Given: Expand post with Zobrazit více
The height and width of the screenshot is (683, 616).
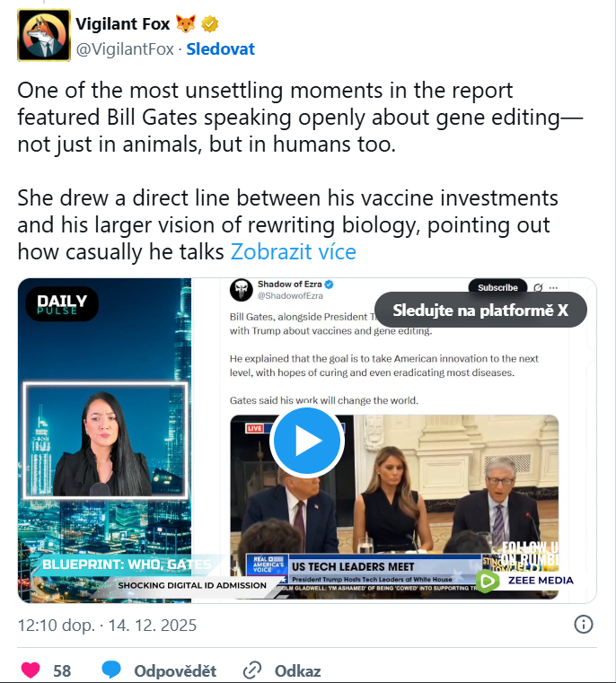Looking at the screenshot, I should point(293,251).
